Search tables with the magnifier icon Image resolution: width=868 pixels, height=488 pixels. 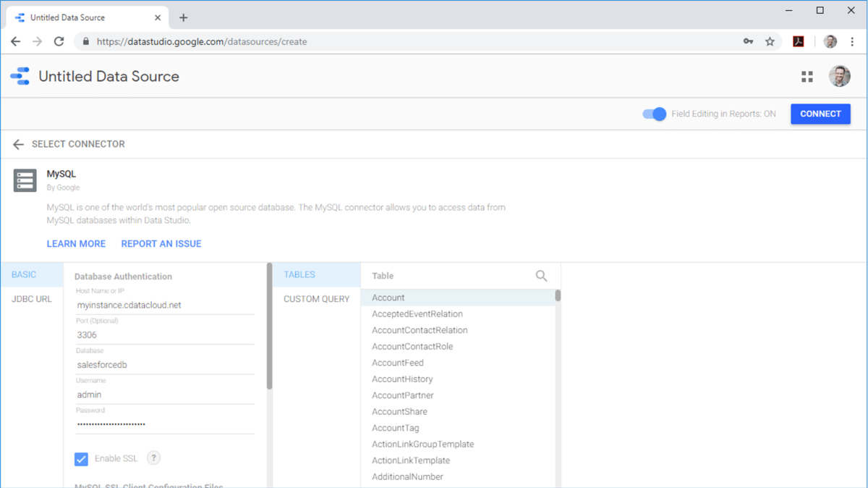coord(541,276)
